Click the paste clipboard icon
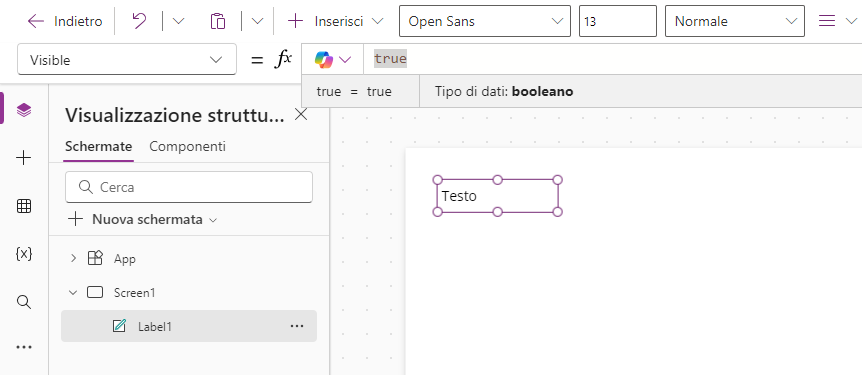Image resolution: width=862 pixels, height=375 pixels. click(x=218, y=21)
